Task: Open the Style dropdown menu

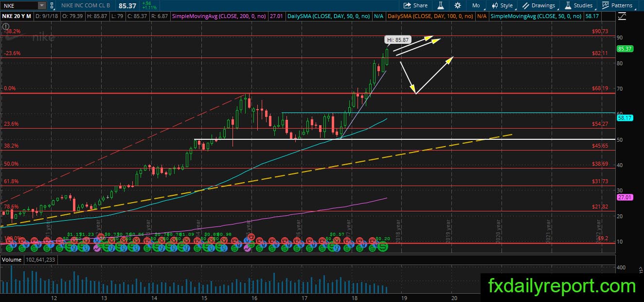Action: 502,5
